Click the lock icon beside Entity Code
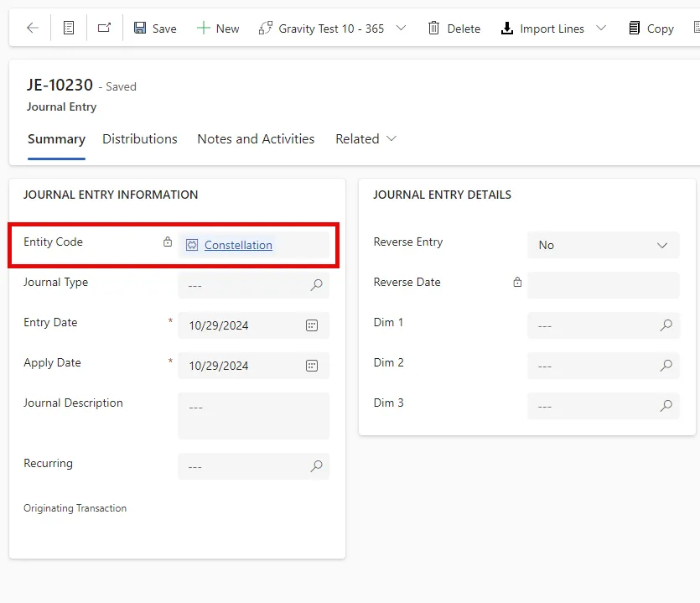This screenshot has width=700, height=603. pos(168,242)
